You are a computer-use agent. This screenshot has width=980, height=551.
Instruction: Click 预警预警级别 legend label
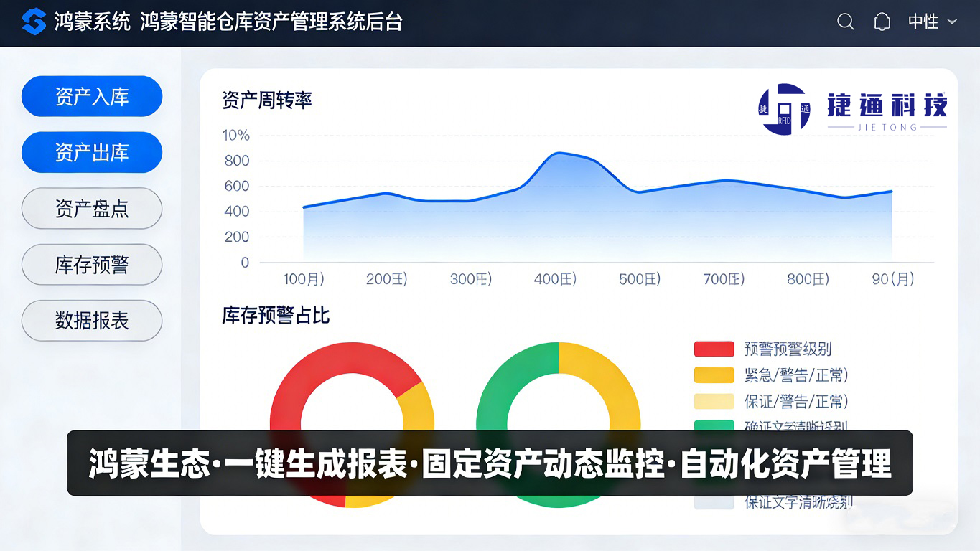coord(788,349)
